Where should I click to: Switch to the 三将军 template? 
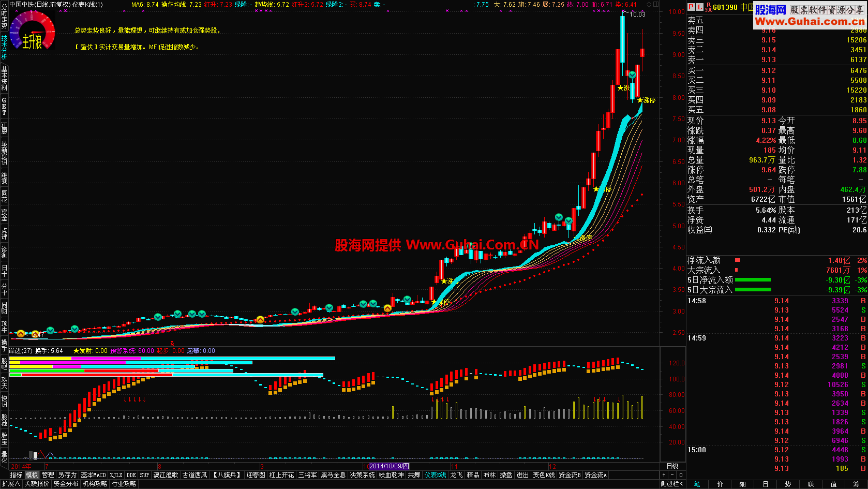(x=308, y=475)
